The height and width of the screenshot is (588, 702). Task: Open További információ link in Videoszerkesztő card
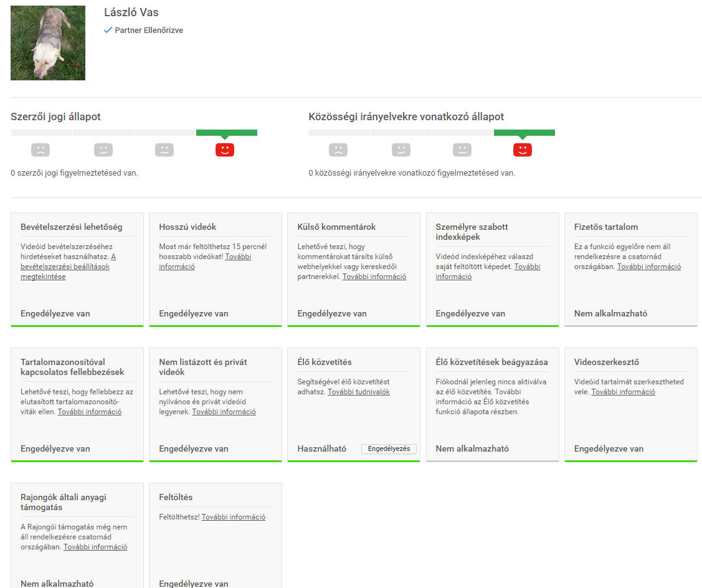[x=623, y=392]
